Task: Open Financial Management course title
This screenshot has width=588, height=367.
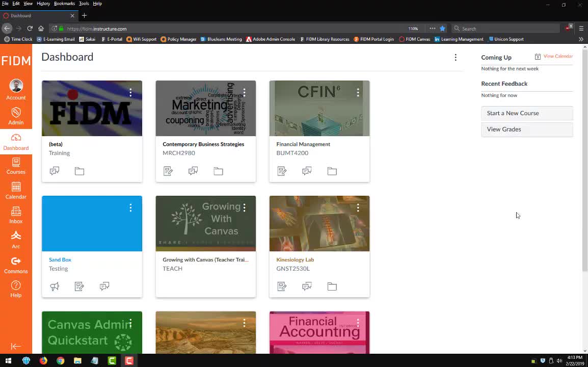Action: (x=303, y=144)
